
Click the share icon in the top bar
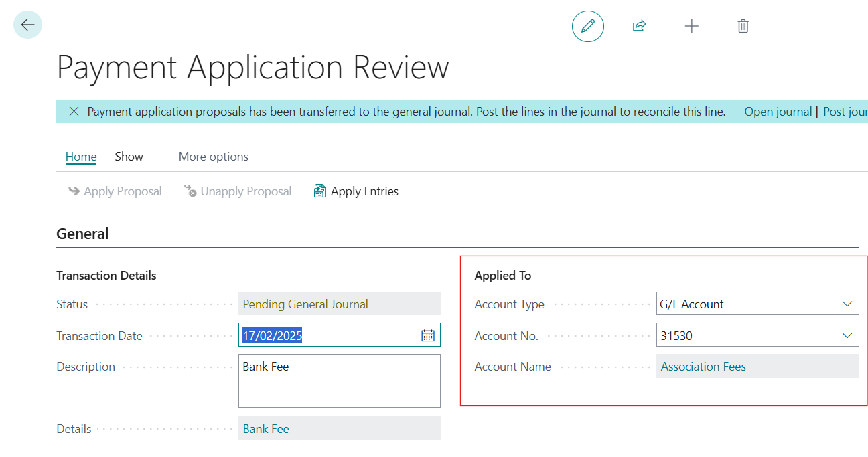(x=638, y=25)
